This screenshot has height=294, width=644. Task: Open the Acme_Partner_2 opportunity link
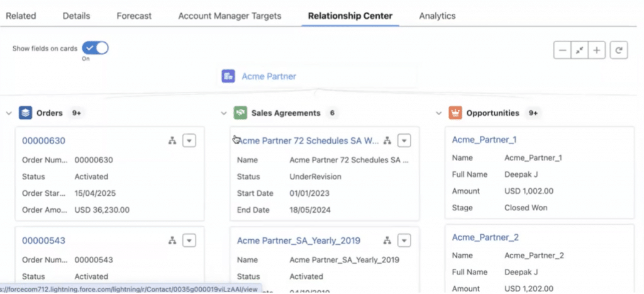[486, 237]
